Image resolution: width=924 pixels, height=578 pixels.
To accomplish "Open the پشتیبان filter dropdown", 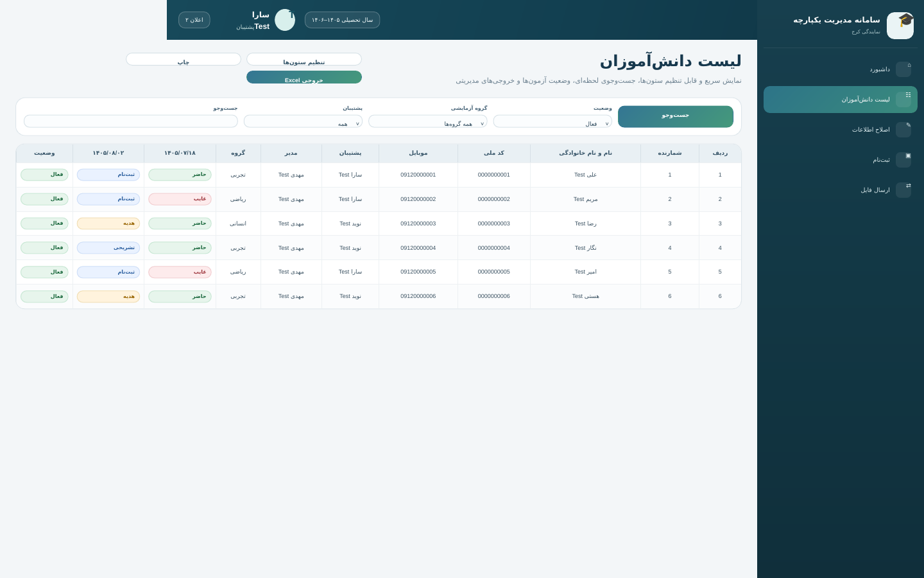I will click(303, 121).
